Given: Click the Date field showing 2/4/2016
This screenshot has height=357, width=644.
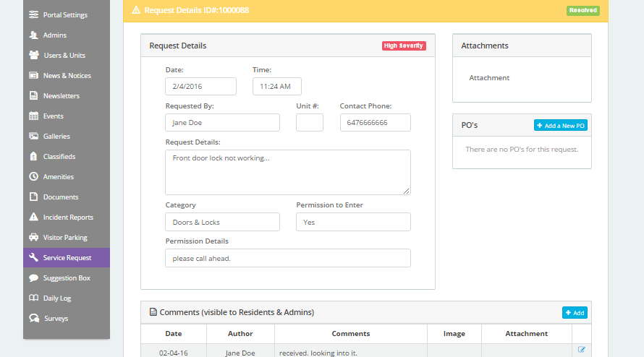Looking at the screenshot, I should [x=200, y=86].
